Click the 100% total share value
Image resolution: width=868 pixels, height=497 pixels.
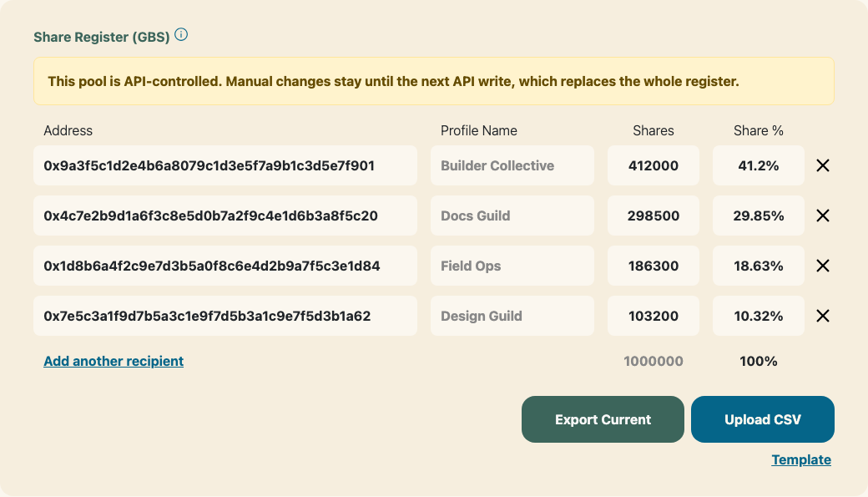pos(759,361)
